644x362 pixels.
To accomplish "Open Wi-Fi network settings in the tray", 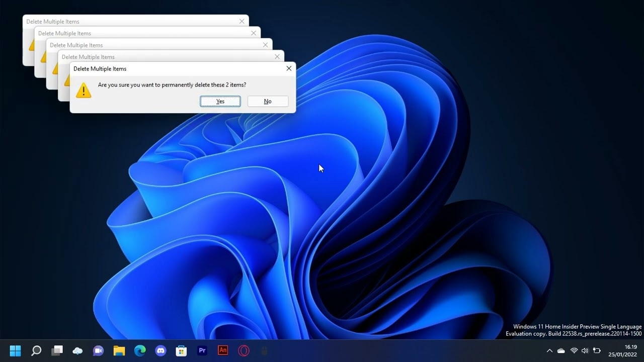I will pos(574,350).
